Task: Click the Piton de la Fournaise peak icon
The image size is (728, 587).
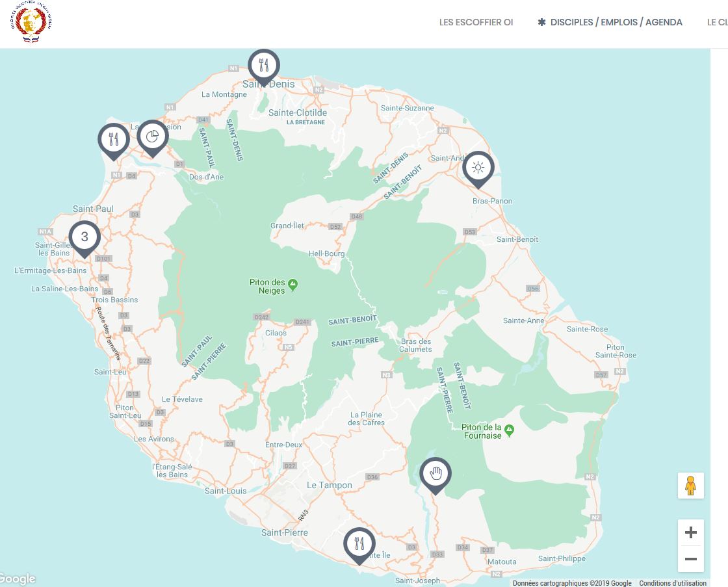Action: click(x=510, y=430)
